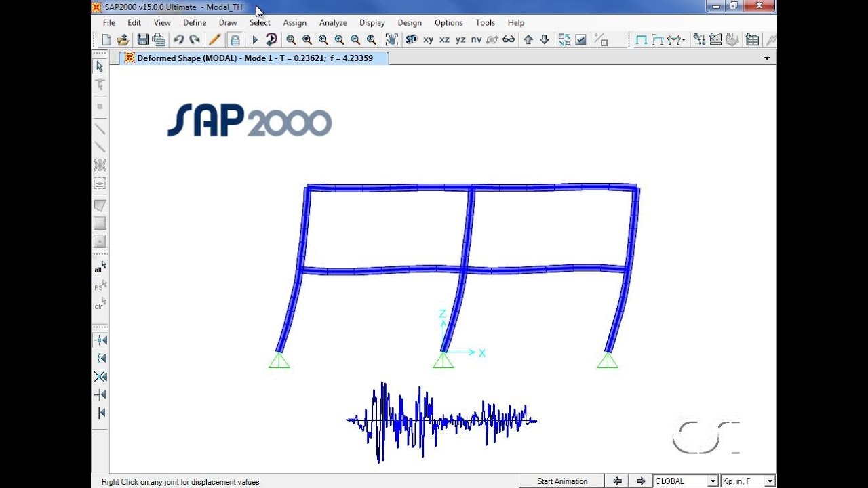Clear the selection using clr icon

pos(100,304)
